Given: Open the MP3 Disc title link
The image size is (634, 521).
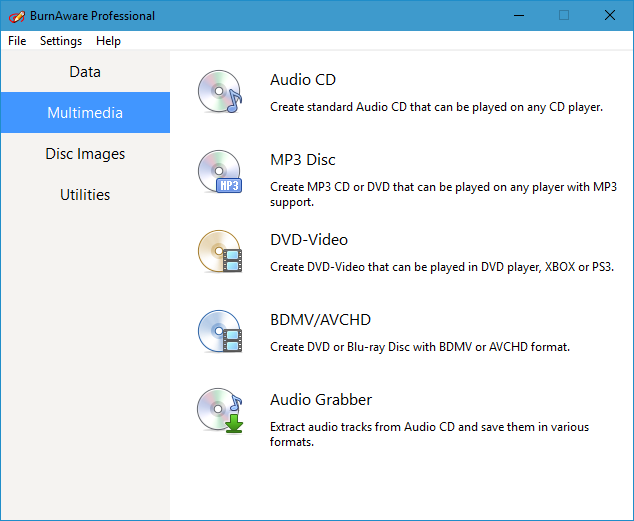Looking at the screenshot, I should pyautogui.click(x=302, y=160).
